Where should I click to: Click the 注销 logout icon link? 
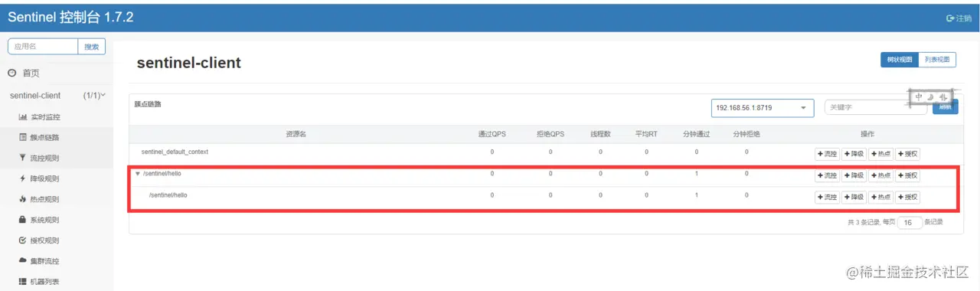tap(959, 18)
